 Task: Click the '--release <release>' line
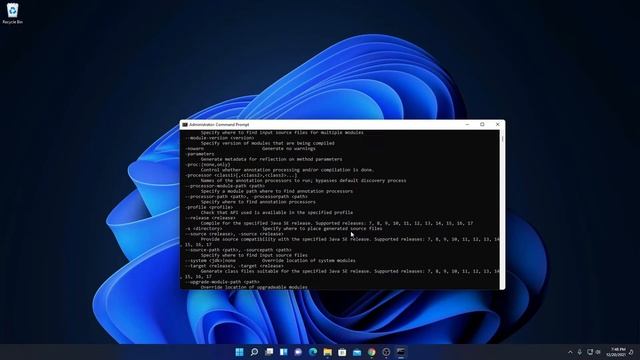(x=211, y=218)
